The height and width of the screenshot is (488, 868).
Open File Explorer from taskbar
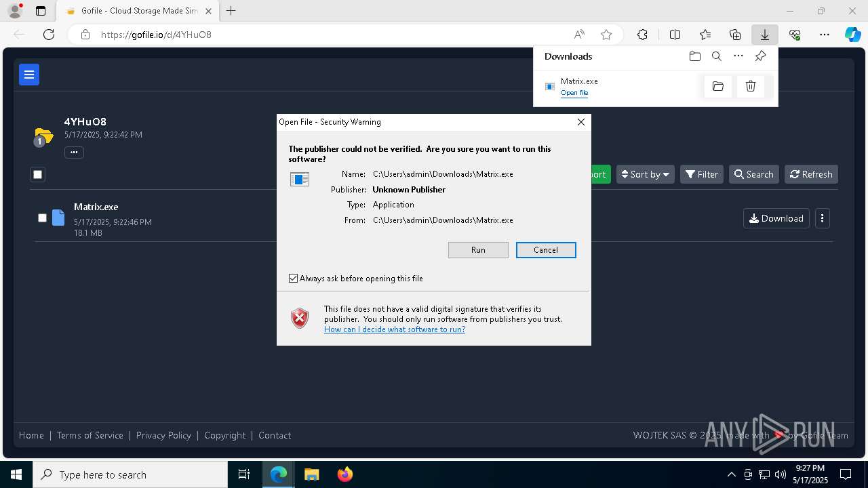311,474
